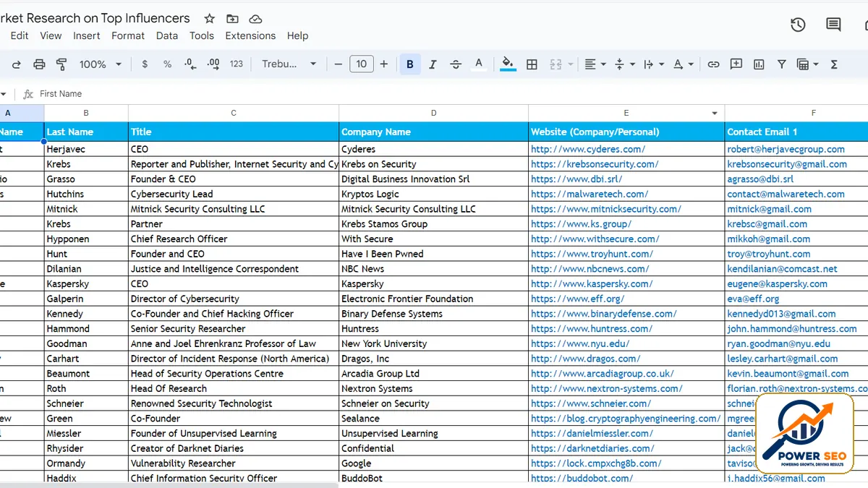This screenshot has width=868, height=488.
Task: Open the Edit menu
Action: (20, 35)
